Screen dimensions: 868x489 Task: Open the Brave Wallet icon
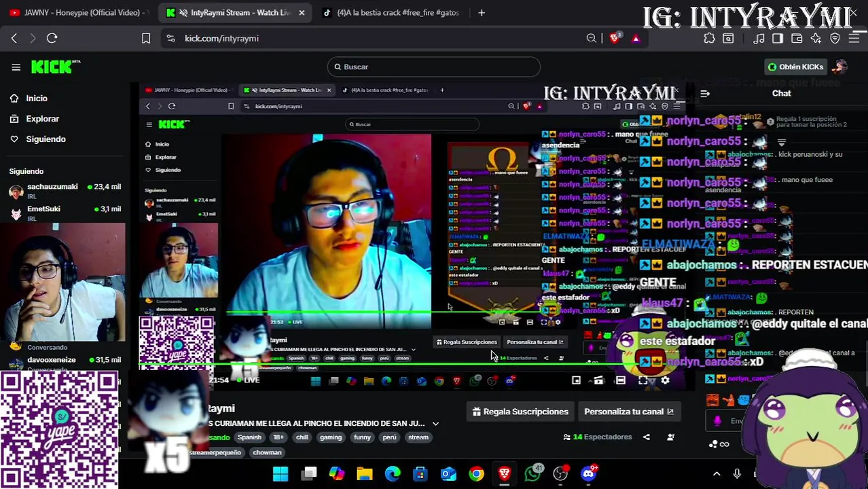(x=797, y=39)
